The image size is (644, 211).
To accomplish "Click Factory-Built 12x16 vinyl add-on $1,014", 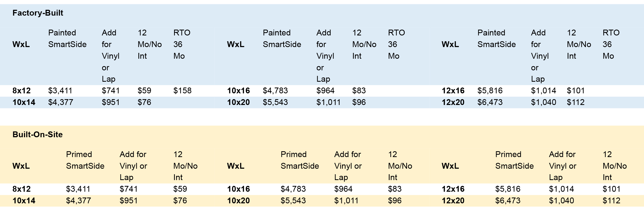I will tap(543, 91).
